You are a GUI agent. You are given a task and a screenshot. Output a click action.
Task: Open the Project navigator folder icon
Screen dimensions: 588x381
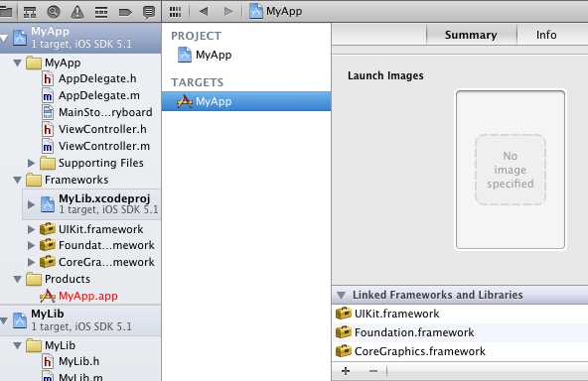[5, 12]
